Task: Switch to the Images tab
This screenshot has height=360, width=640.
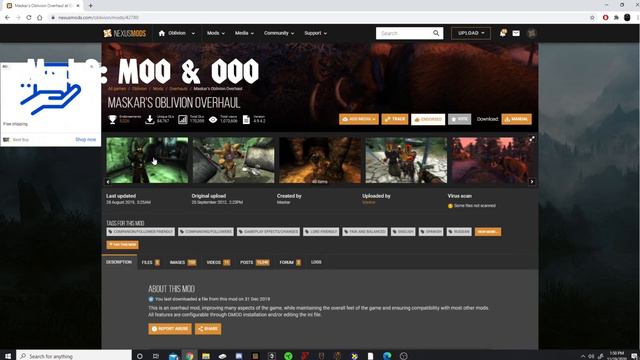Action: pos(183,262)
